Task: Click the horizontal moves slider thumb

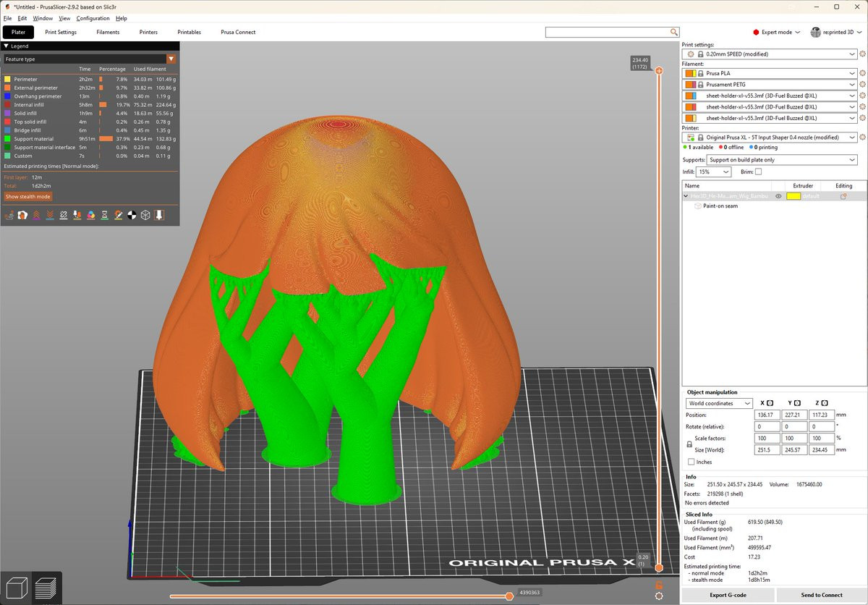Action: (509, 596)
